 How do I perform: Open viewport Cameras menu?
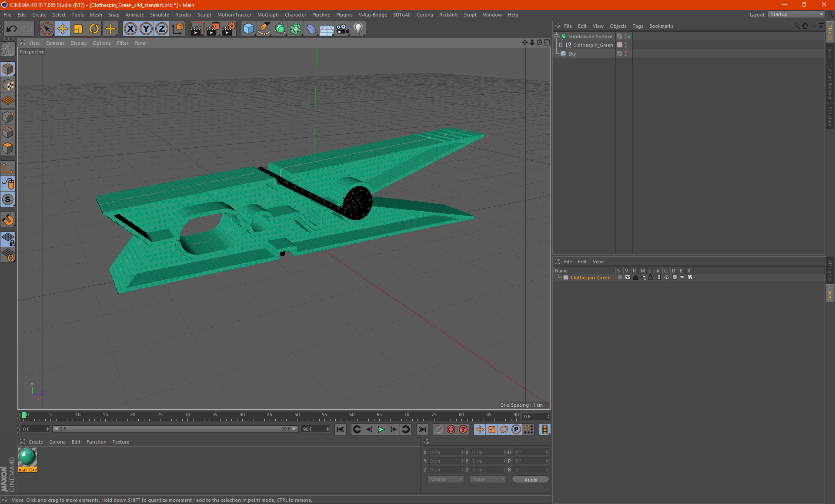pos(55,43)
